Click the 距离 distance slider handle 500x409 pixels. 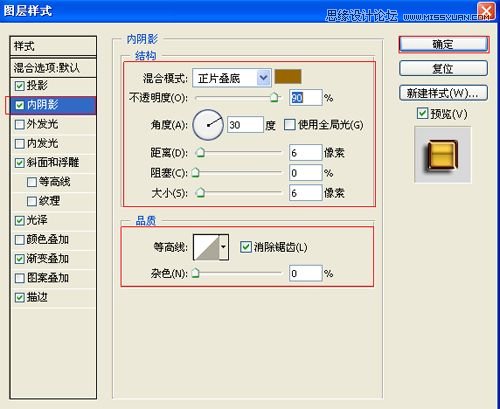200,153
